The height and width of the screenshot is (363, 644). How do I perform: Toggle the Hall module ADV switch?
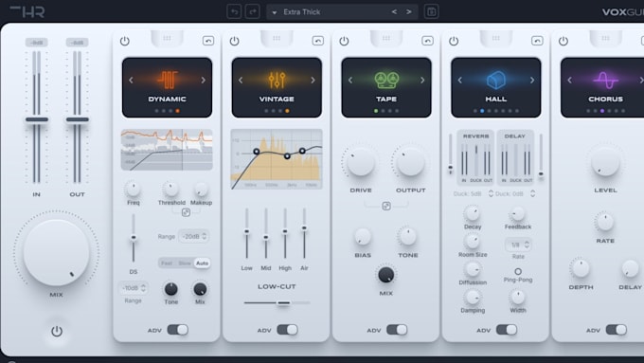click(x=507, y=330)
